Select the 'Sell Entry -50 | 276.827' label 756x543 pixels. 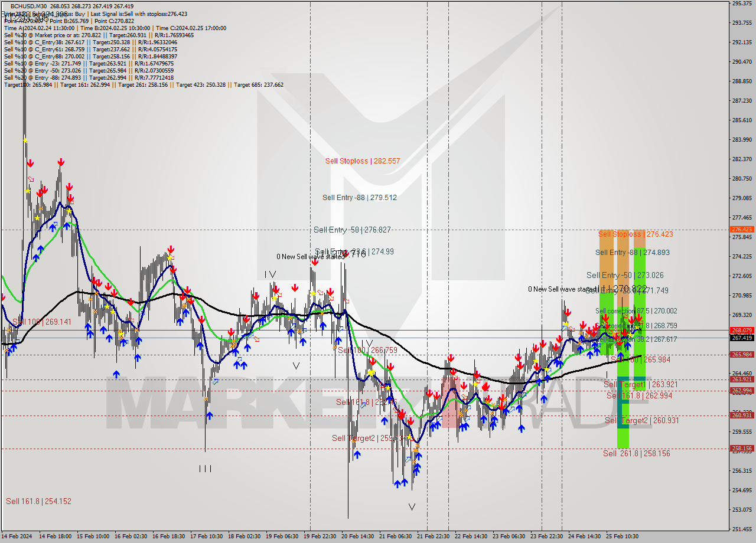point(352,230)
